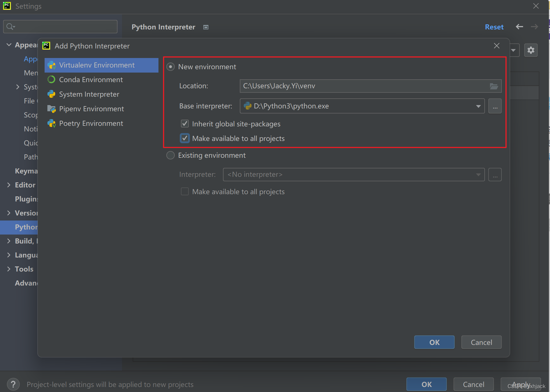The height and width of the screenshot is (392, 550).
Task: Uncheck Inherit global site-packages
Action: (x=185, y=124)
